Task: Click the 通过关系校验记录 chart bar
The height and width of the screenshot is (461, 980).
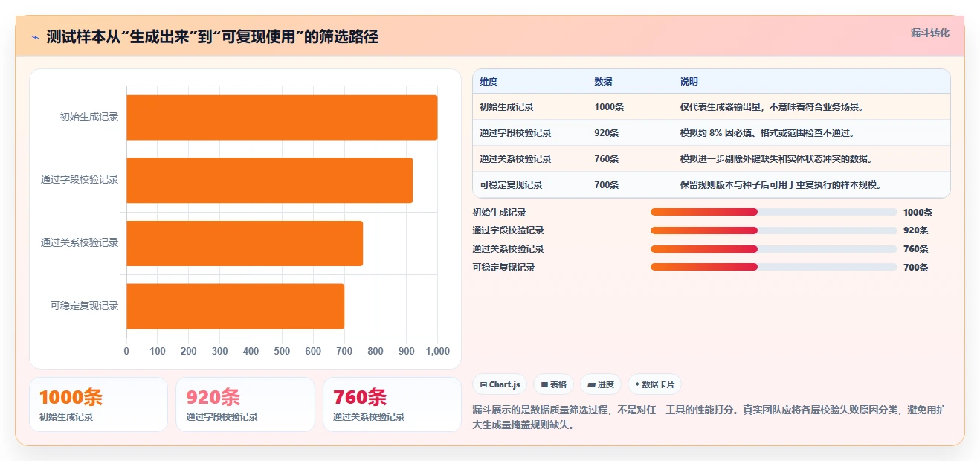Action: pyautogui.click(x=245, y=243)
